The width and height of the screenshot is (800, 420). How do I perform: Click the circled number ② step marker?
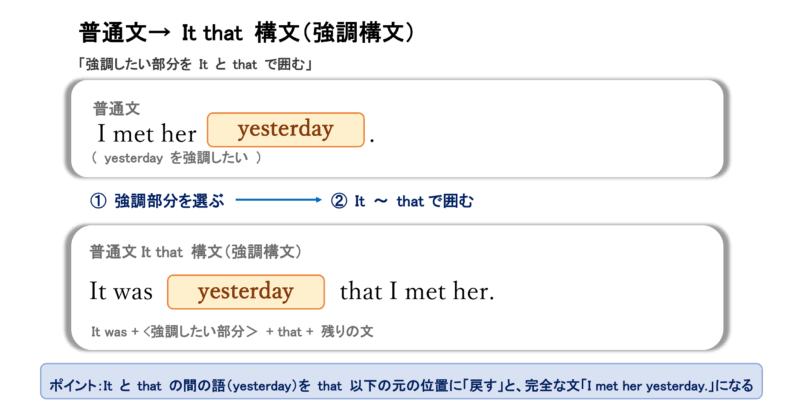click(x=338, y=200)
